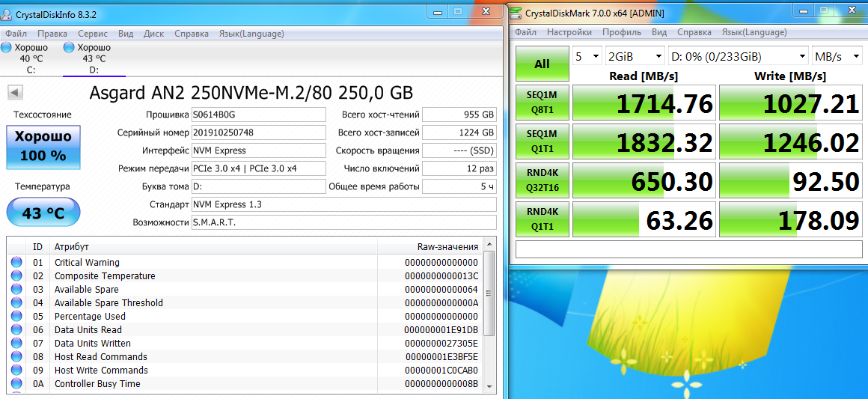Click attribute list scrollbar up arrow
The image size is (868, 399).
click(x=489, y=244)
